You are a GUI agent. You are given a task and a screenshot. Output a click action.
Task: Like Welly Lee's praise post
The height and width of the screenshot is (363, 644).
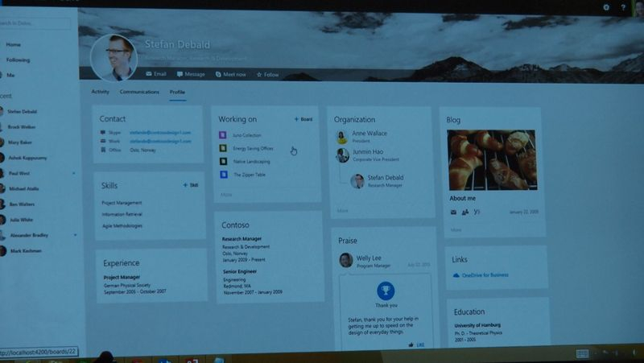click(416, 345)
